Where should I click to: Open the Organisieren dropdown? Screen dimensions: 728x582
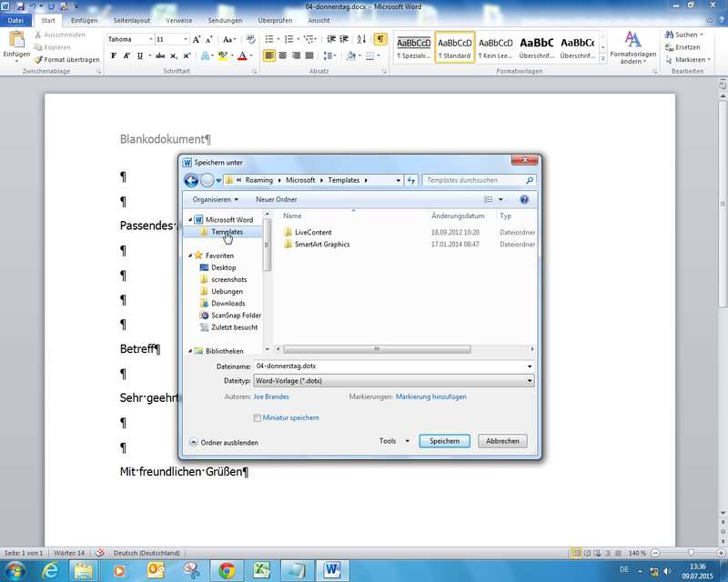216,199
